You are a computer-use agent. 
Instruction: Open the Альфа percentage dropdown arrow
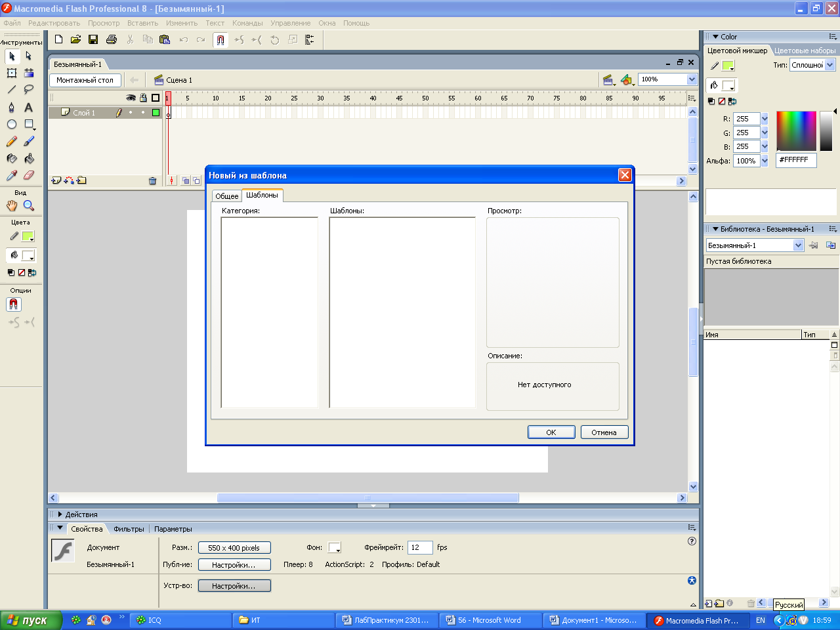click(x=765, y=161)
